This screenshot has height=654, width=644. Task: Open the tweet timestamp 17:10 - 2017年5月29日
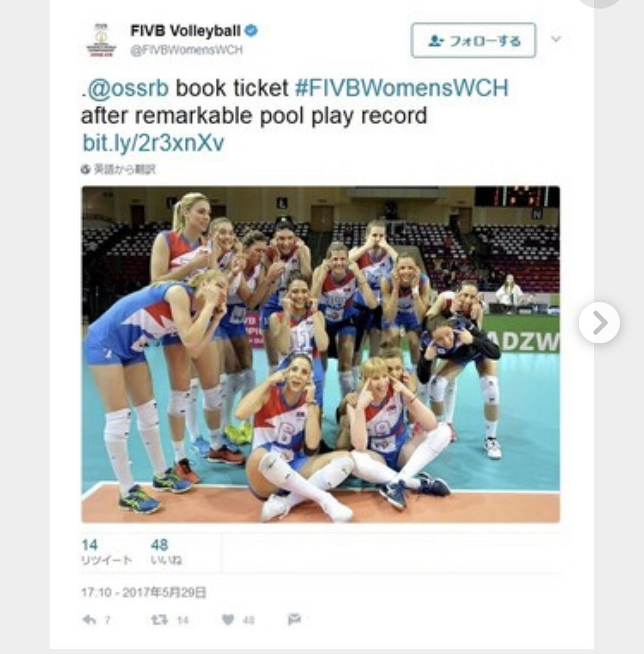(x=144, y=592)
